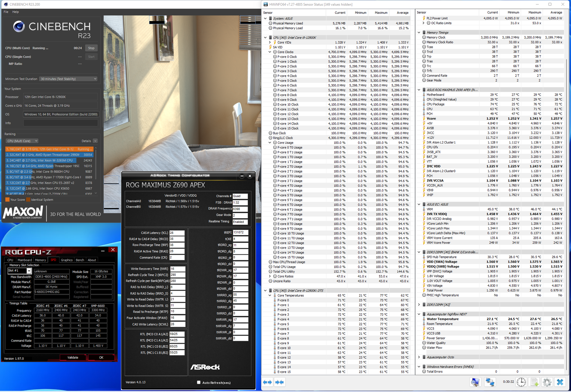Image resolution: width=571 pixels, height=392 pixels.
Task: Open the Cinebench File menu
Action: [x=6, y=12]
